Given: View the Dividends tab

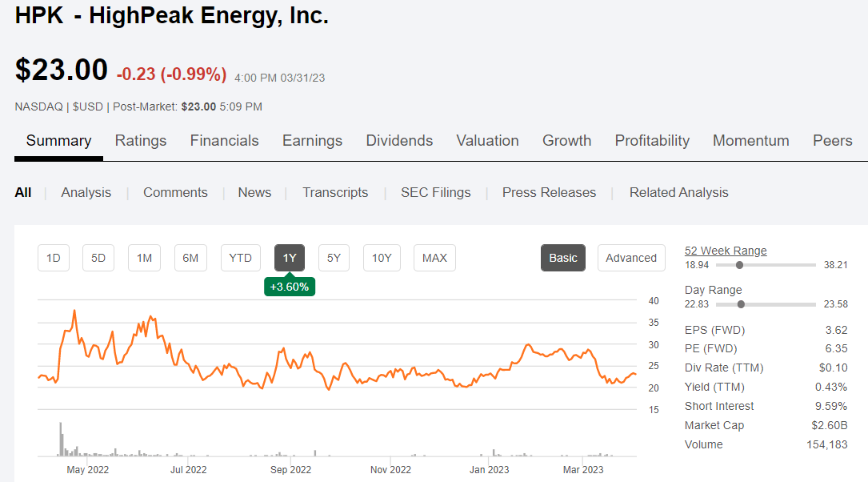Looking at the screenshot, I should [x=399, y=140].
